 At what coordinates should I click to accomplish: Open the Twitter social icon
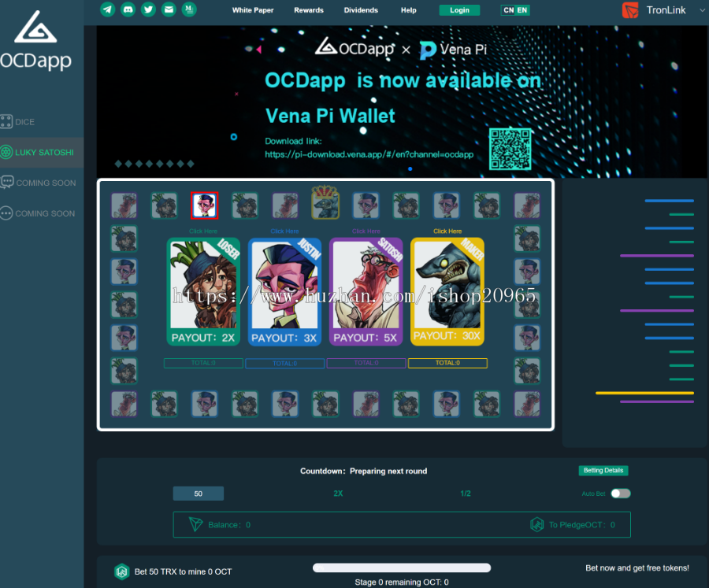[148, 9]
